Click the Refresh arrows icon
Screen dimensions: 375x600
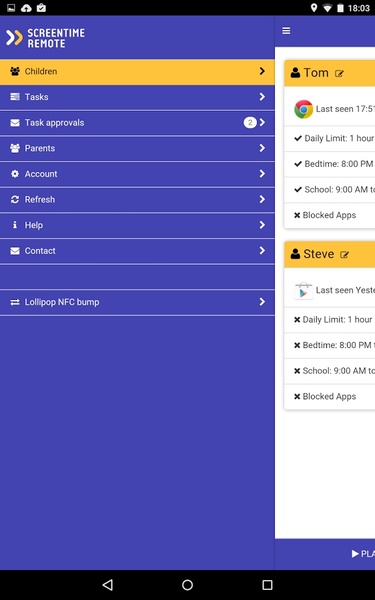(15, 199)
